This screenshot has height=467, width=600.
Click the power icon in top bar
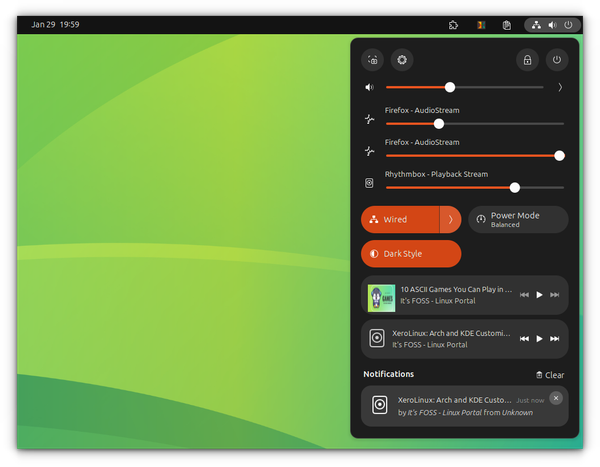(x=569, y=25)
